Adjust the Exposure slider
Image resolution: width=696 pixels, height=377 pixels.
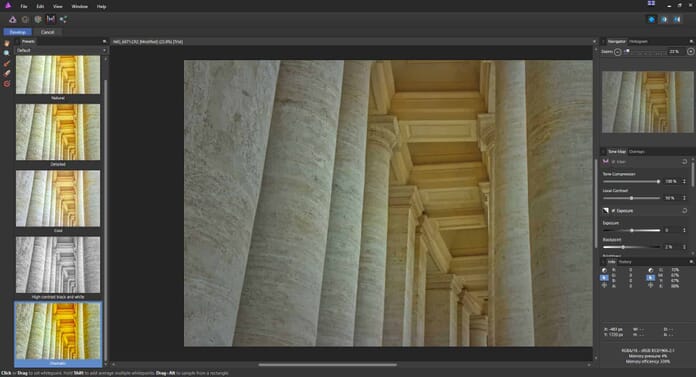tap(631, 230)
